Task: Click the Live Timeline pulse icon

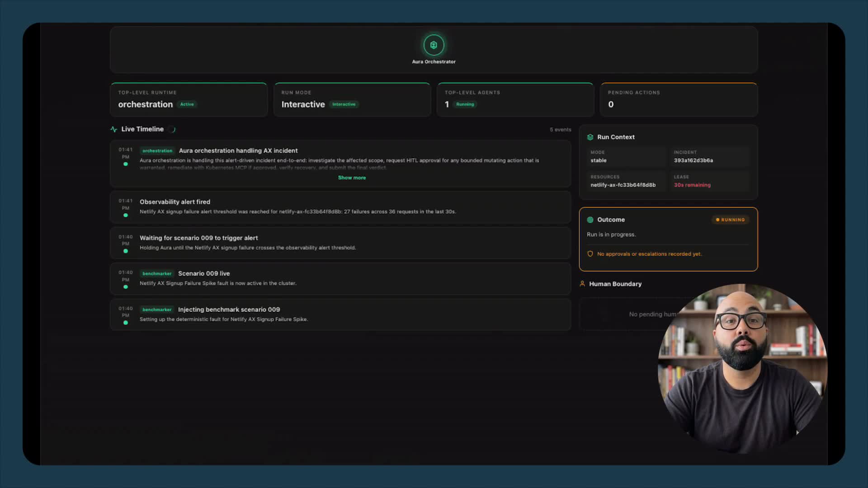Action: [x=113, y=129]
